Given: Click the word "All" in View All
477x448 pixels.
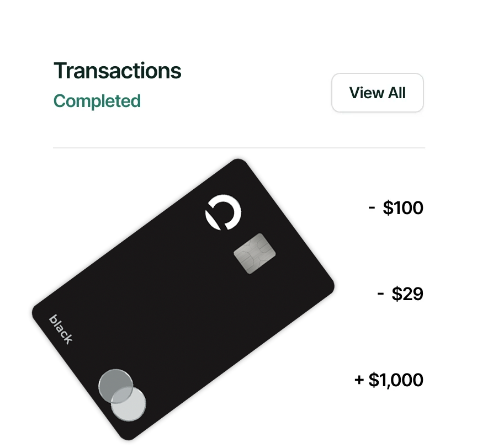Looking at the screenshot, I should (x=396, y=93).
